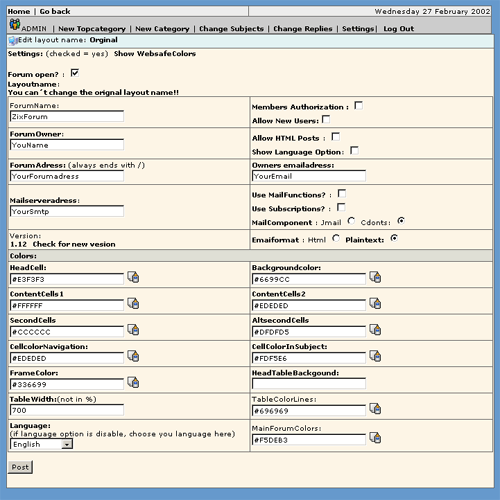
Task: Check Use Subscriptions option
Action: coord(341,207)
